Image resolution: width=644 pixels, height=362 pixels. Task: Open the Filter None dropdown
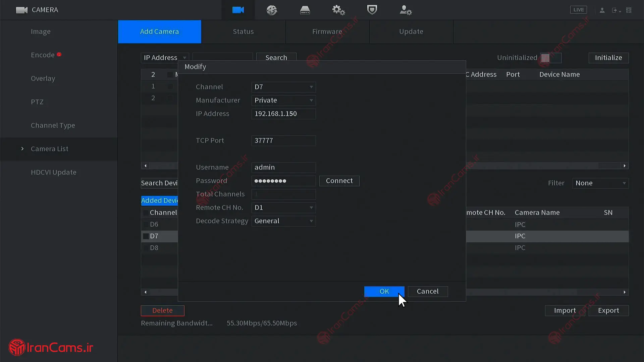tap(600, 183)
